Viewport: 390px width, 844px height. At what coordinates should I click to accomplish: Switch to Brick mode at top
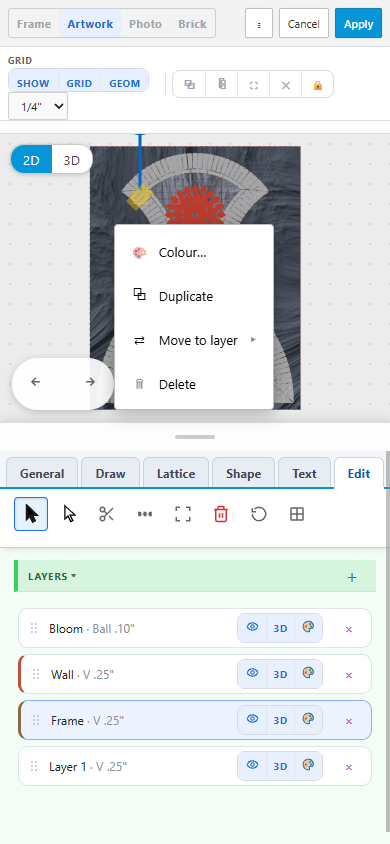(192, 24)
